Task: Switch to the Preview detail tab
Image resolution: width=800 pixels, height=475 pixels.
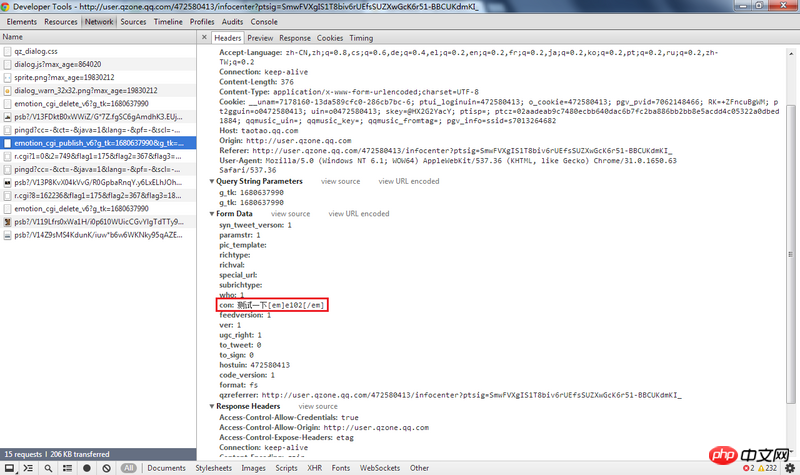Action: coord(260,38)
